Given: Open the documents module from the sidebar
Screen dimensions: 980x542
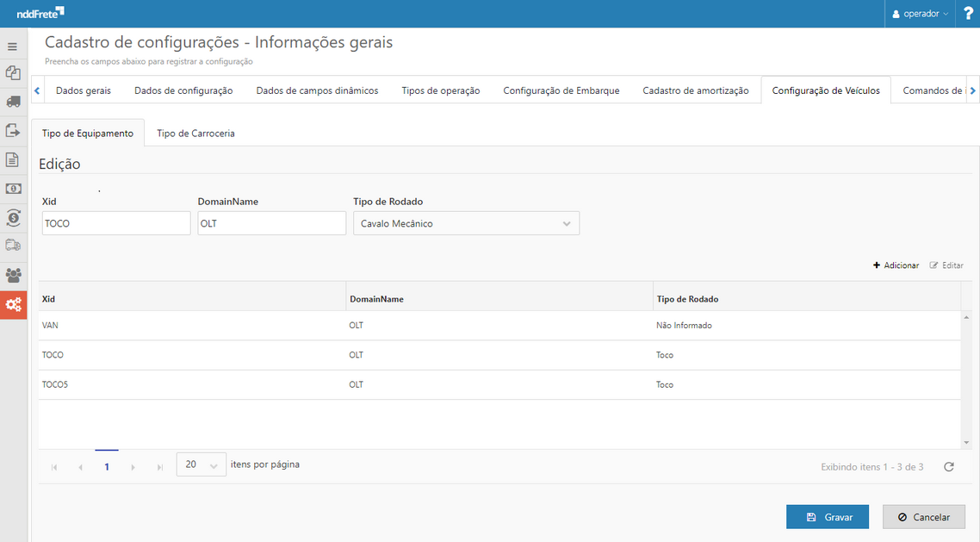Looking at the screenshot, I should [13, 159].
